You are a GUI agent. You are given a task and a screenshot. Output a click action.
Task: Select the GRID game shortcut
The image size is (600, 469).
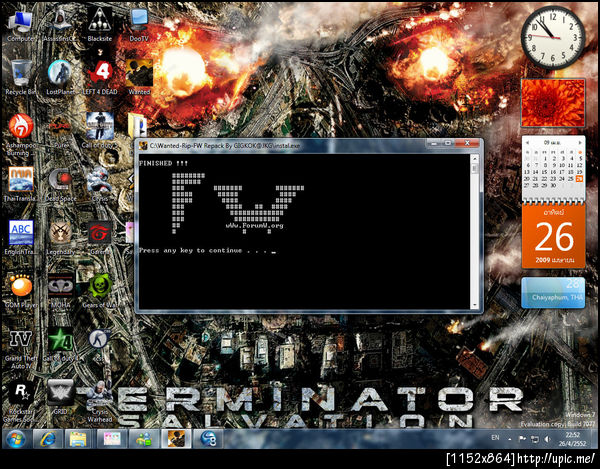(x=60, y=398)
